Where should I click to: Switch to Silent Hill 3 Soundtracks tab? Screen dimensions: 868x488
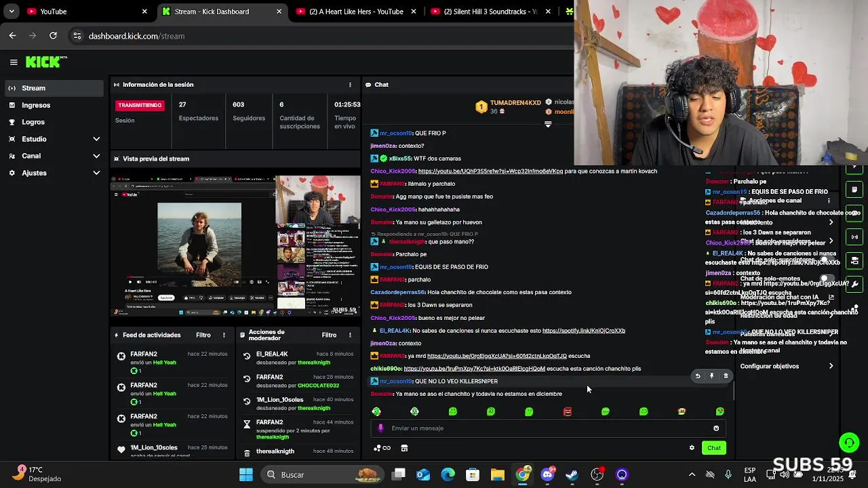490,12
